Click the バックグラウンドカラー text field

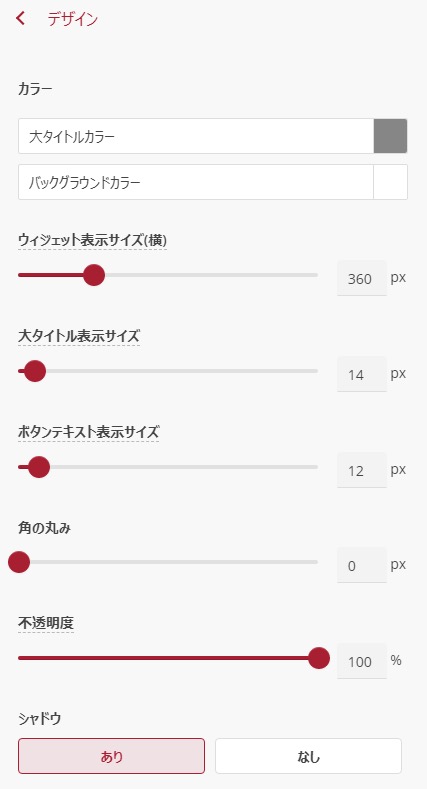pyautogui.click(x=196, y=182)
